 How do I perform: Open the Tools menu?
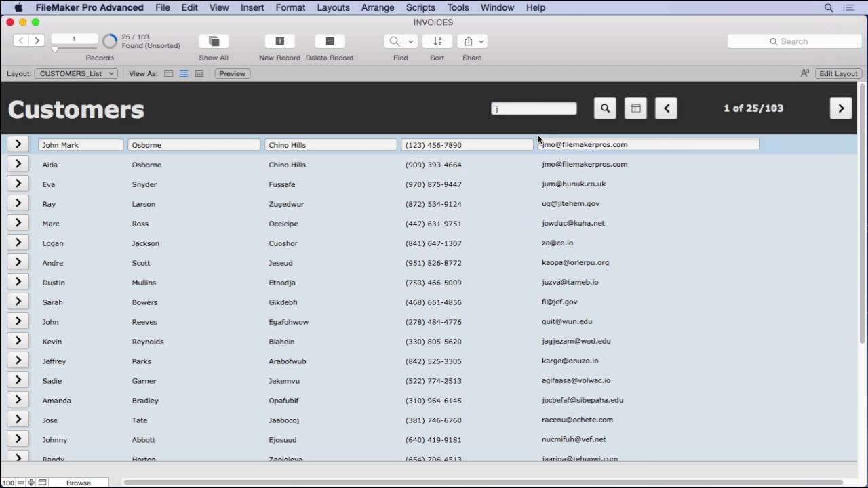tap(458, 7)
